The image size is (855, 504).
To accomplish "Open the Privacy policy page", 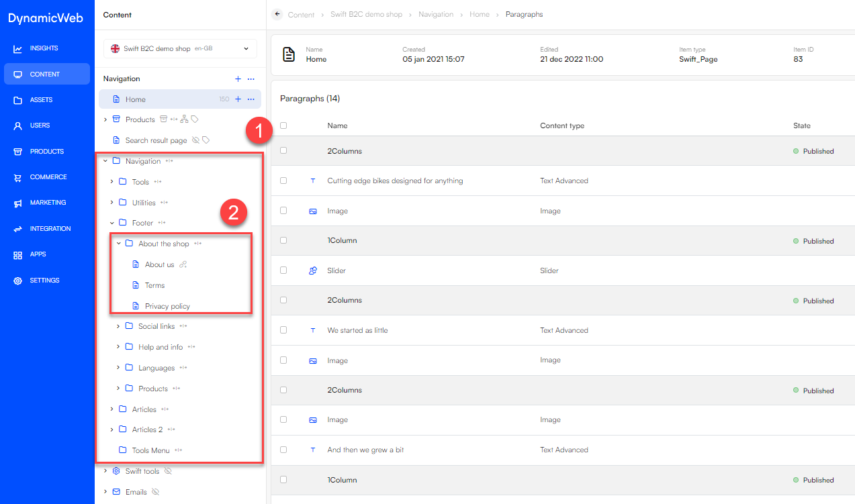I will coord(167,306).
